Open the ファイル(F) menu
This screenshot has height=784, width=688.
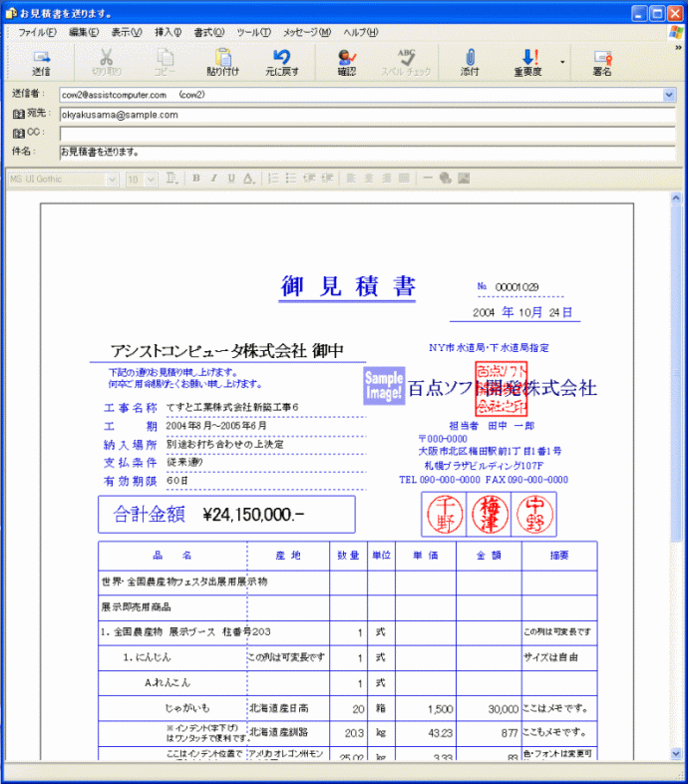[x=38, y=33]
